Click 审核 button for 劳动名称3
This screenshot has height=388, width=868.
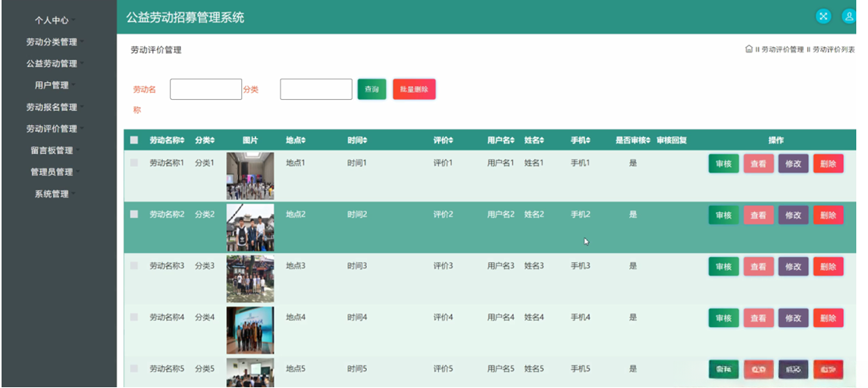tap(724, 267)
